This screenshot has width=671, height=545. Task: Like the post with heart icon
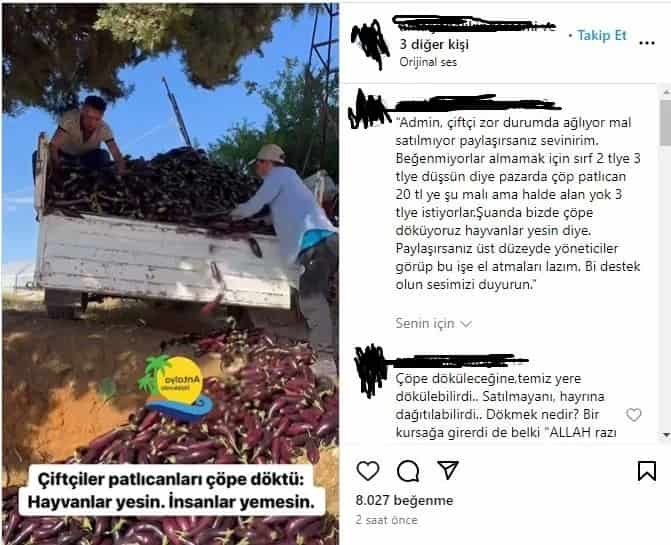point(368,471)
